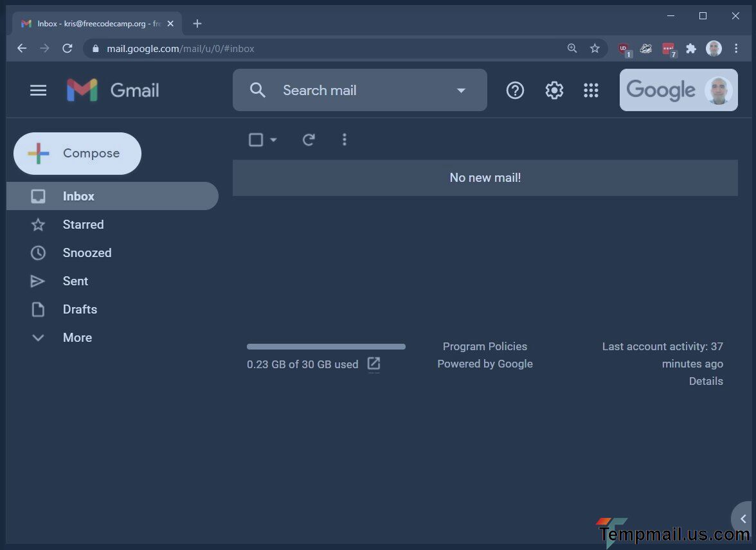Show search options dropdown arrow
This screenshot has width=756, height=550.
[x=460, y=91]
